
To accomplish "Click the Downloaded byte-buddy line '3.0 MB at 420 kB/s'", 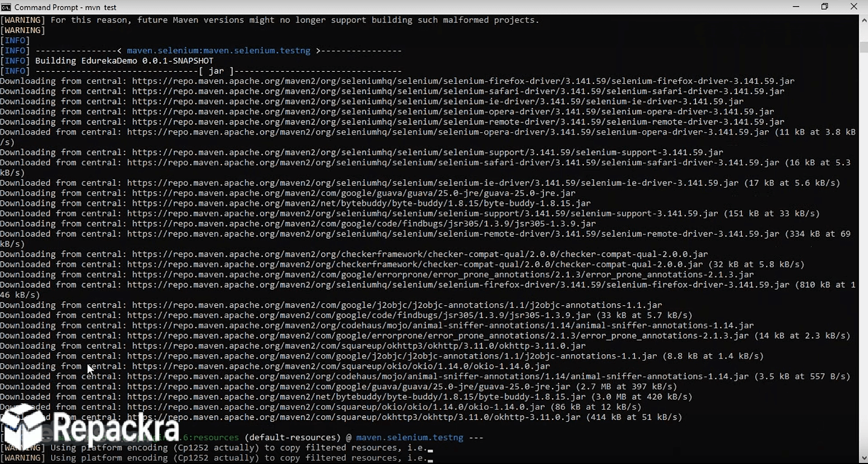I will click(x=346, y=396).
